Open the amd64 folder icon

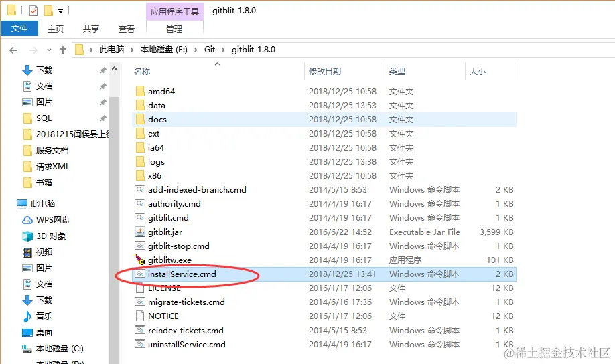click(140, 91)
